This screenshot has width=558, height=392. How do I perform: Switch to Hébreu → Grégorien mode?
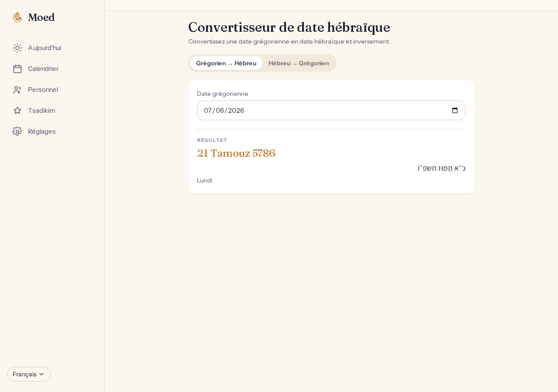tap(299, 63)
